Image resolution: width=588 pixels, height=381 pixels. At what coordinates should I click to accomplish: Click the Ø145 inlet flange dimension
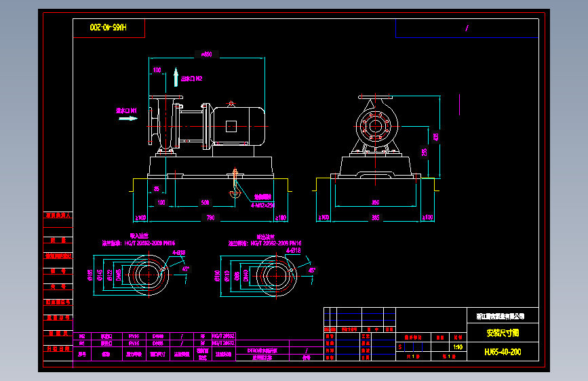[100, 275]
